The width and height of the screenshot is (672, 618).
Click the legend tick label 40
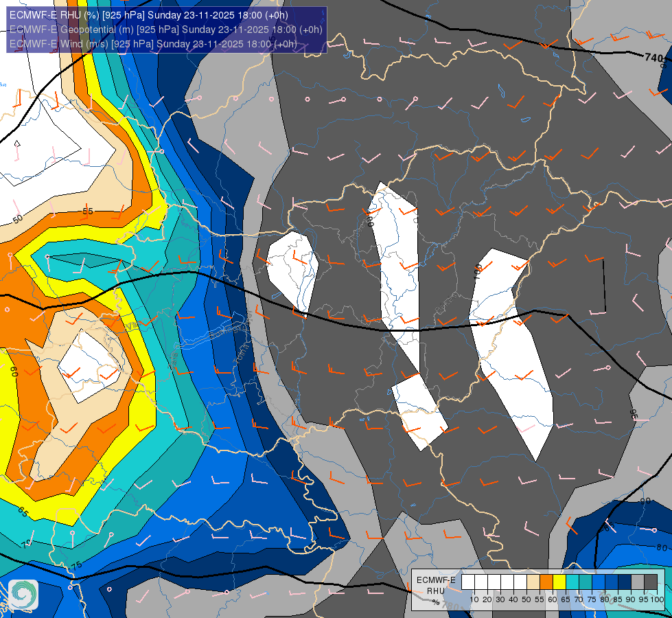513,599
